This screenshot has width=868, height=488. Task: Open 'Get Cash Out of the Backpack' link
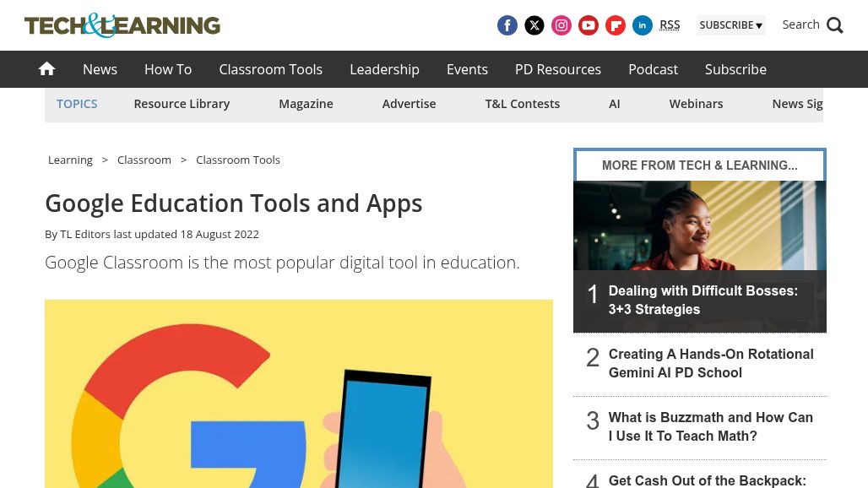pos(708,480)
